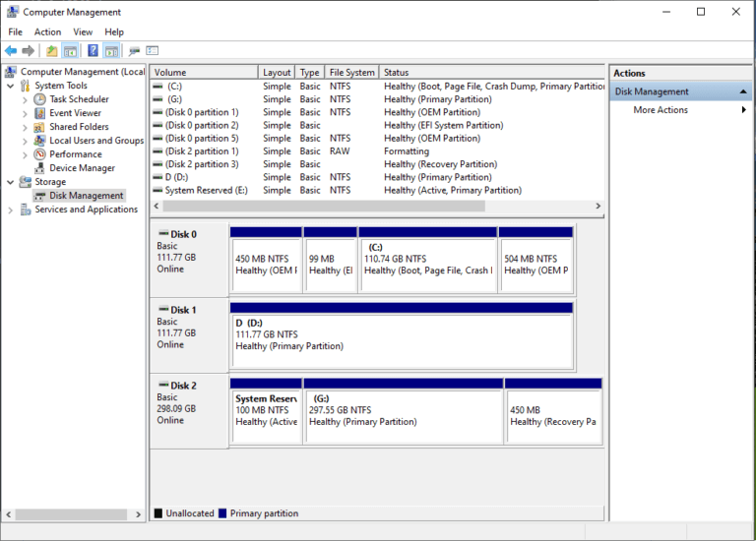
Task: Open the View menu
Action: coord(83,31)
